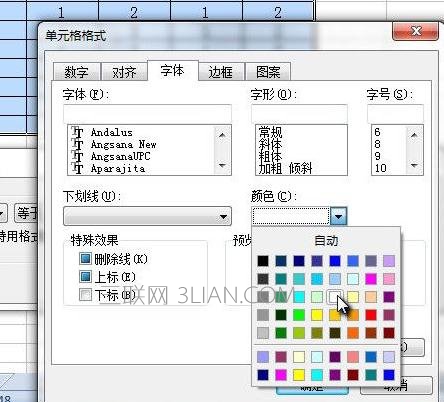444x402 pixels.
Task: Pick the periwinkle swatch in sixth row
Action: click(x=263, y=357)
